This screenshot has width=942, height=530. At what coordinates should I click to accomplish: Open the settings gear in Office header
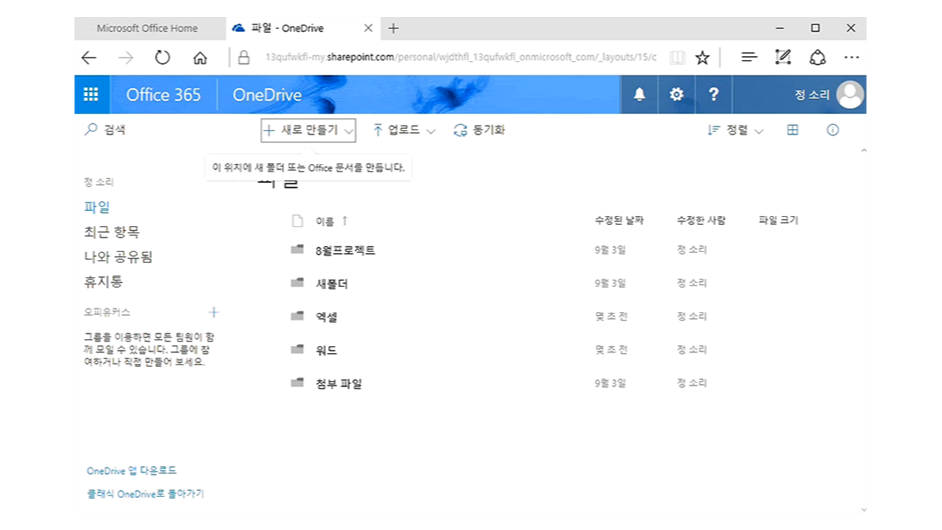click(x=676, y=94)
